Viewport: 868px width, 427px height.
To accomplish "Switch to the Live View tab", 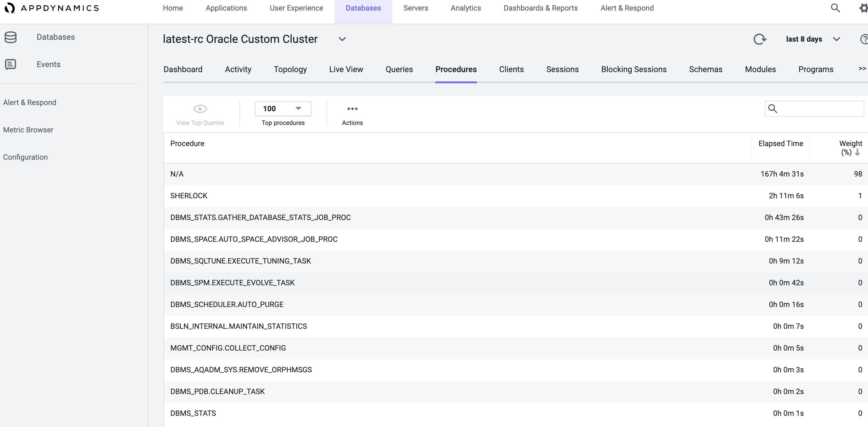I will click(x=346, y=69).
